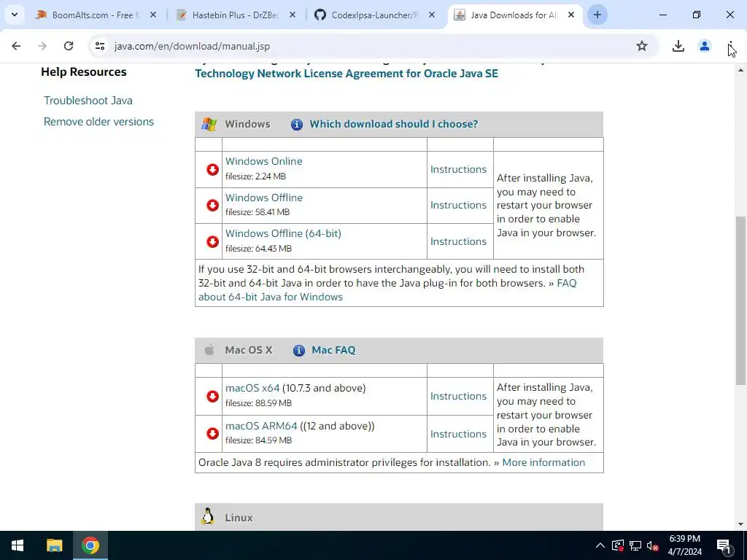Open the tab search dropdown arrow
Screen dimensions: 747x560
click(15, 15)
